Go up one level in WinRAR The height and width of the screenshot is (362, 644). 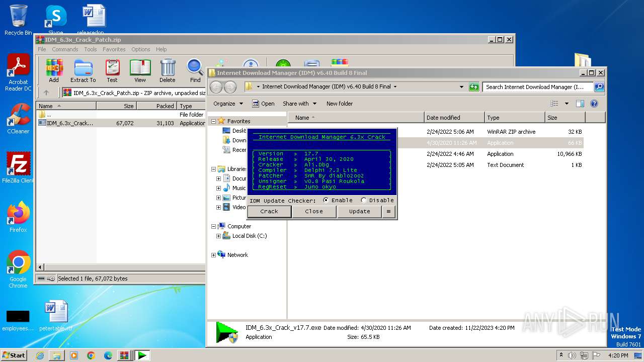[46, 93]
